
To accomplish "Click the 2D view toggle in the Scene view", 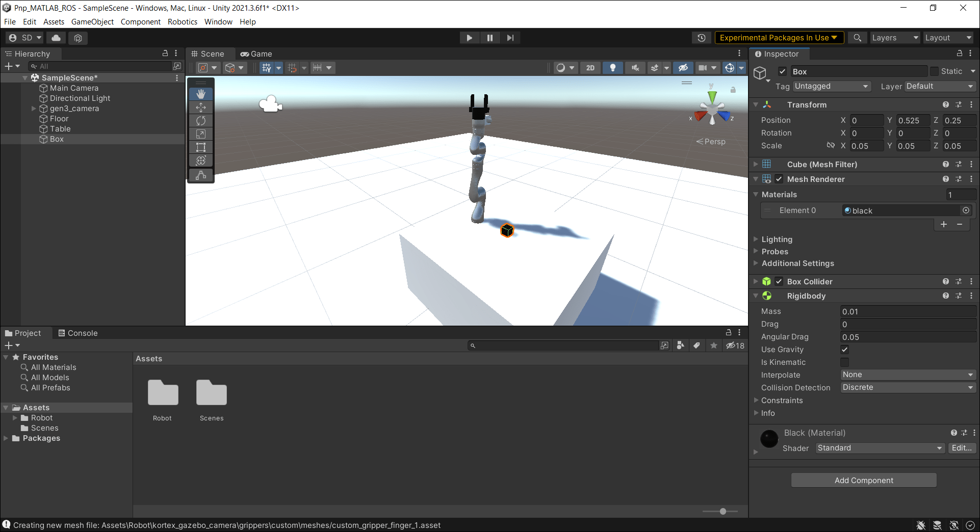I will (x=590, y=67).
